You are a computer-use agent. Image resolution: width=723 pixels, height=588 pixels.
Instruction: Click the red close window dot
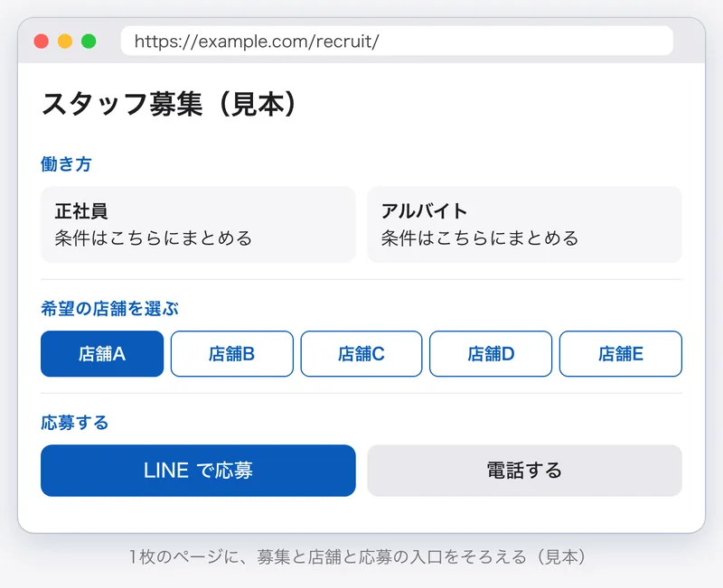[x=42, y=41]
